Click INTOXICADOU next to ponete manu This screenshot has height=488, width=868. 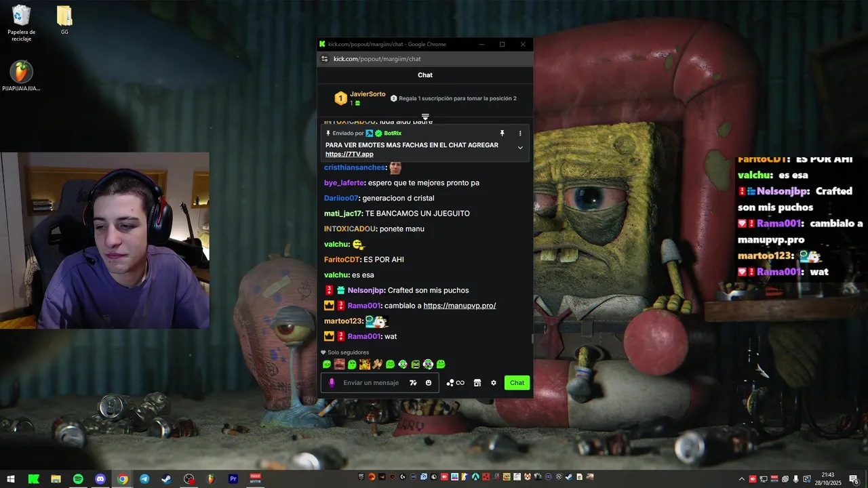(x=350, y=229)
